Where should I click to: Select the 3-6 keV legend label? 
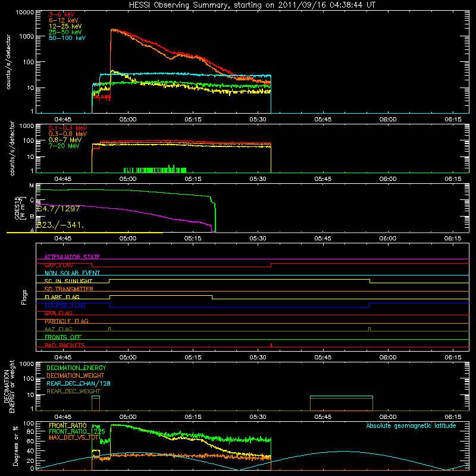tap(62, 14)
